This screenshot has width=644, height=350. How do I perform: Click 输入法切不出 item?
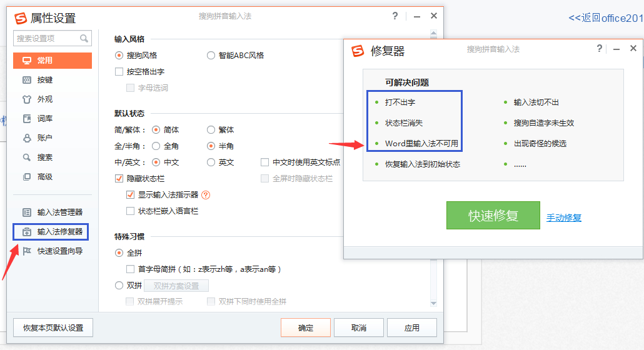(536, 102)
